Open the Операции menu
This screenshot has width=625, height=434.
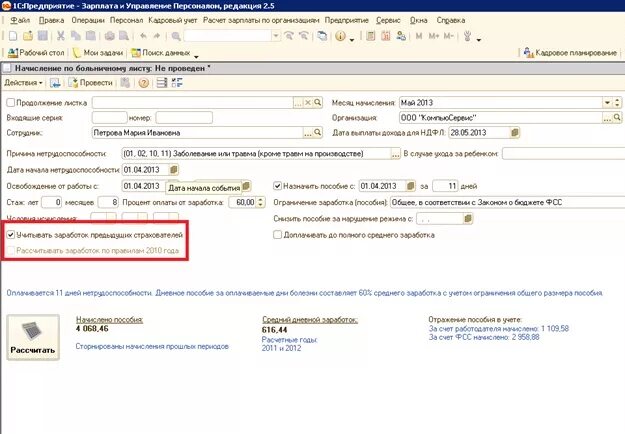click(x=88, y=20)
